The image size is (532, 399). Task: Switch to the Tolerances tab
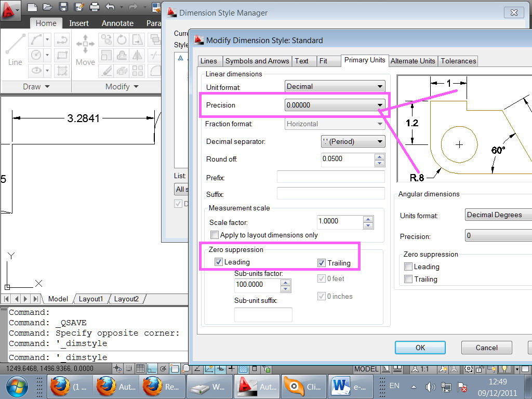(x=458, y=61)
